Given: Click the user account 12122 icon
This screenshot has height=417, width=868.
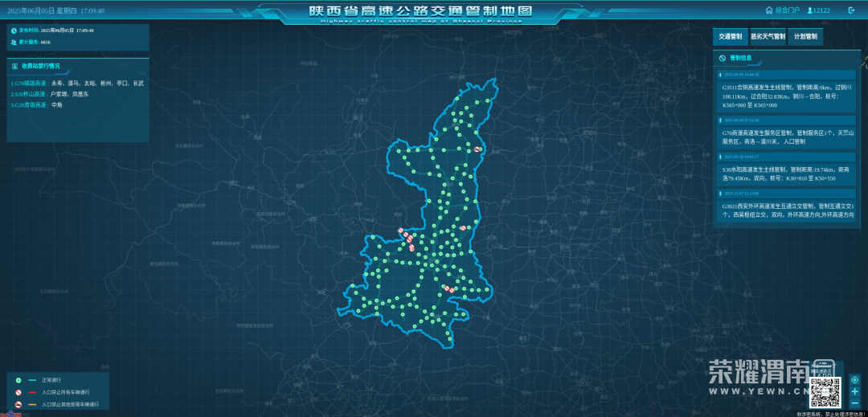Looking at the screenshot, I should tap(809, 10).
